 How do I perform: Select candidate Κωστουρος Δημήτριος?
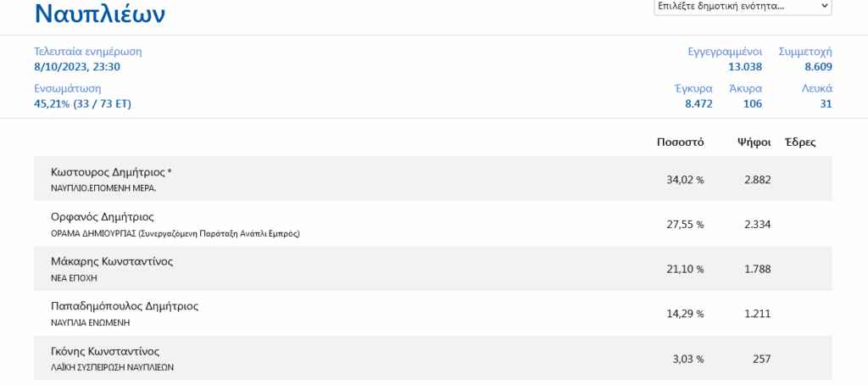111,172
